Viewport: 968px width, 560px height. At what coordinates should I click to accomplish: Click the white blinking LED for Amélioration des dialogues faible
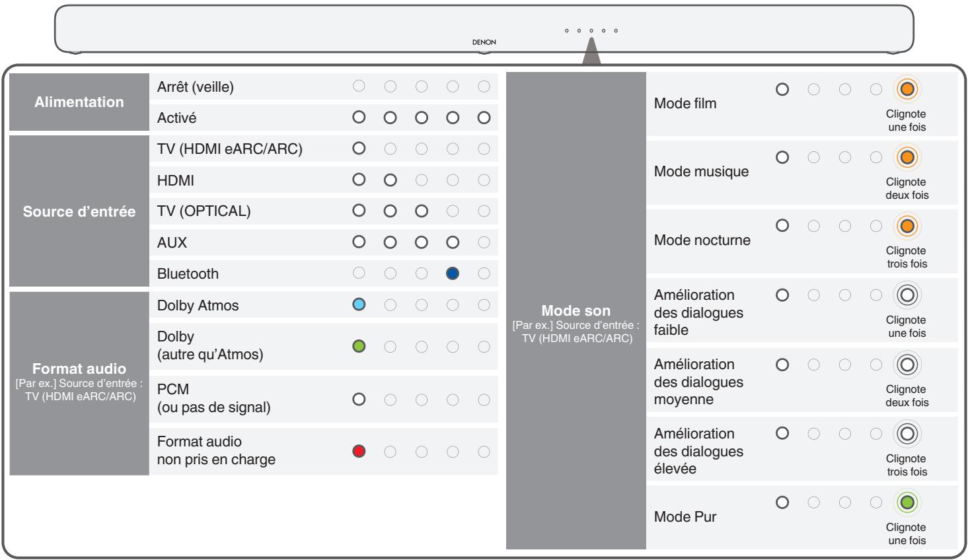click(x=907, y=295)
